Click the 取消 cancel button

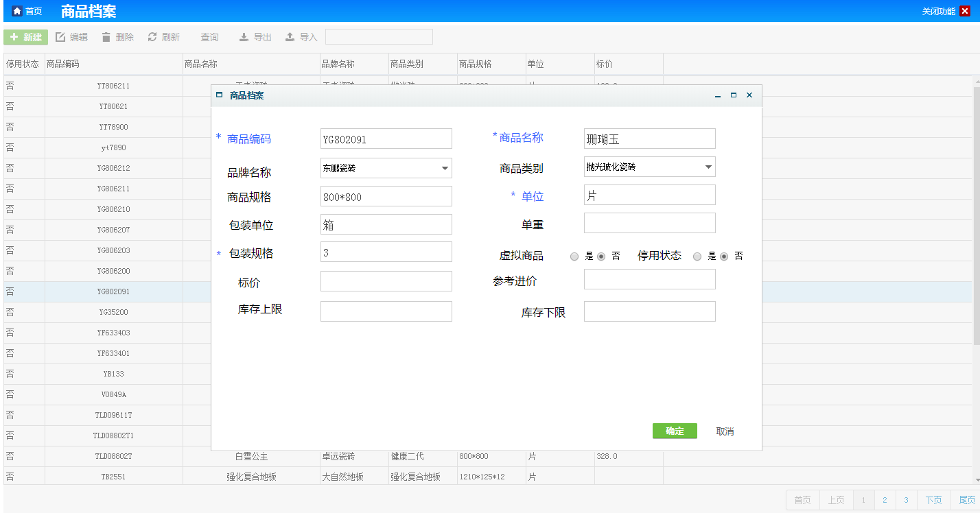(725, 431)
